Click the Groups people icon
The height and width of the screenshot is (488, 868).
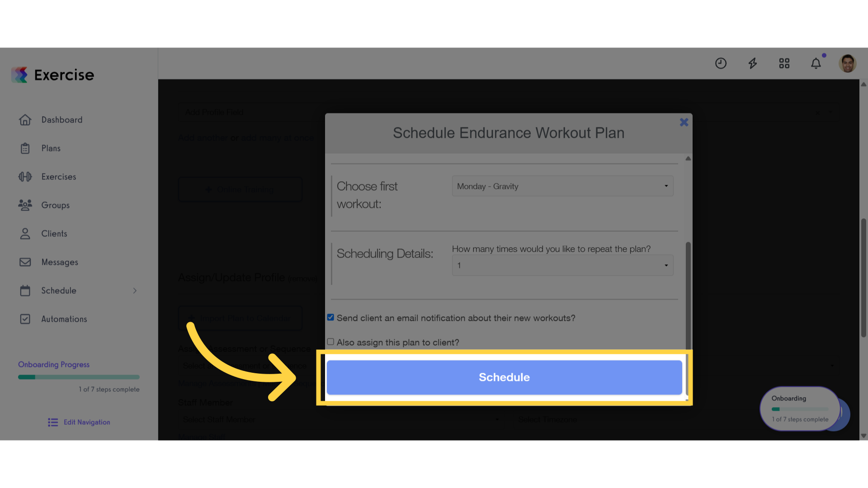(x=25, y=205)
